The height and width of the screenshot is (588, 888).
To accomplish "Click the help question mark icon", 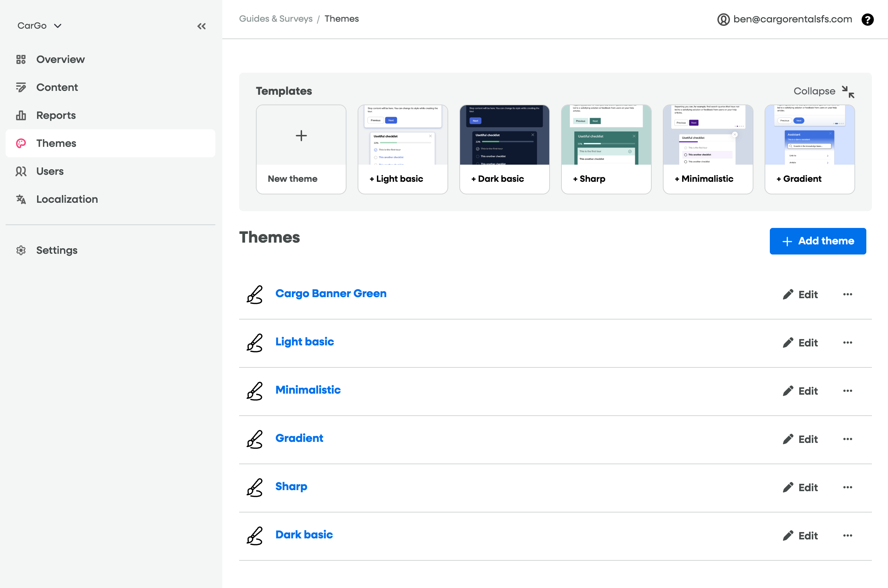I will point(867,20).
